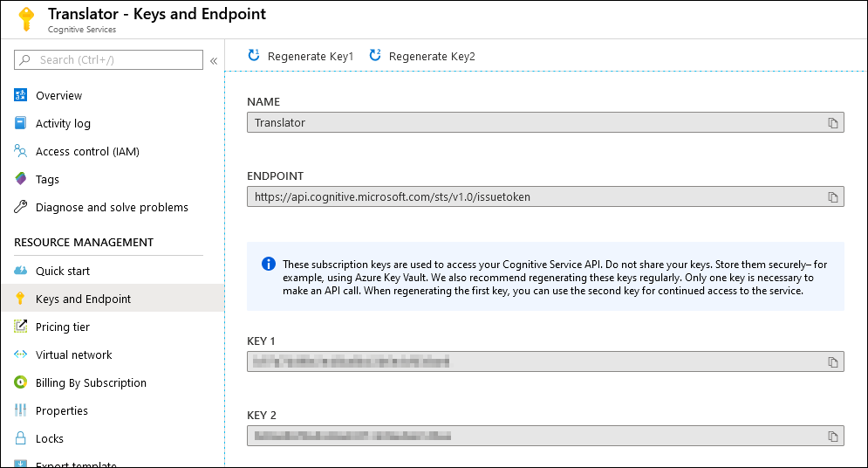Open the Properties menu item
The height and width of the screenshot is (468, 868).
62,410
